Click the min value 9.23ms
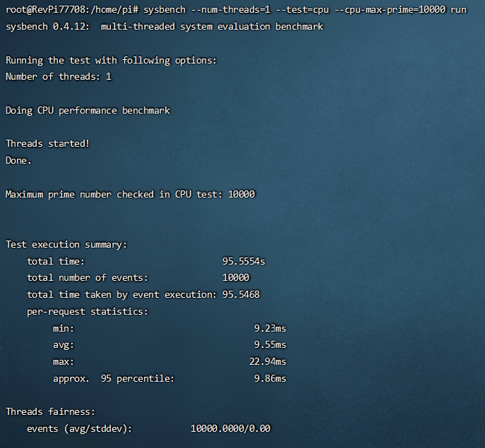Screen dimensions: 485x448 pyautogui.click(x=270, y=328)
